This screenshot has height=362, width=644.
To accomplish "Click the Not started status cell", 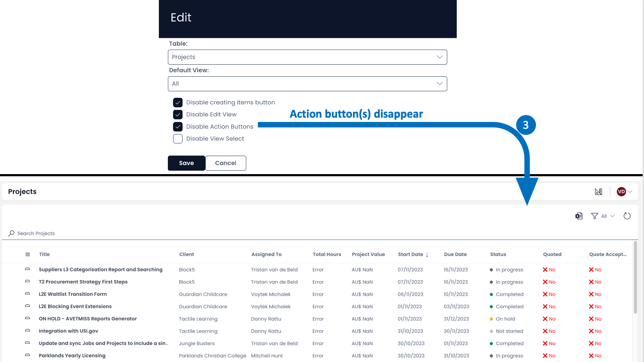I will [507, 331].
